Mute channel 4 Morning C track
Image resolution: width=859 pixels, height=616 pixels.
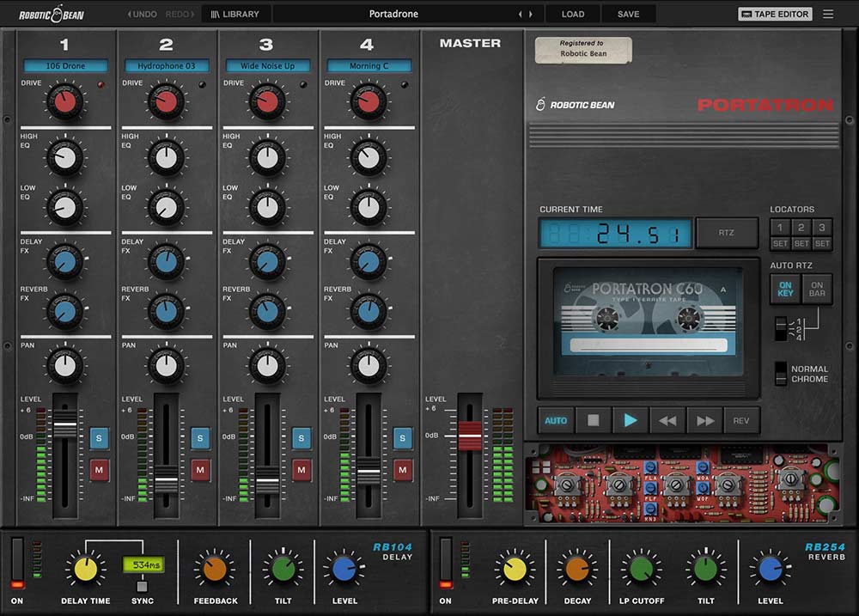pyautogui.click(x=401, y=470)
